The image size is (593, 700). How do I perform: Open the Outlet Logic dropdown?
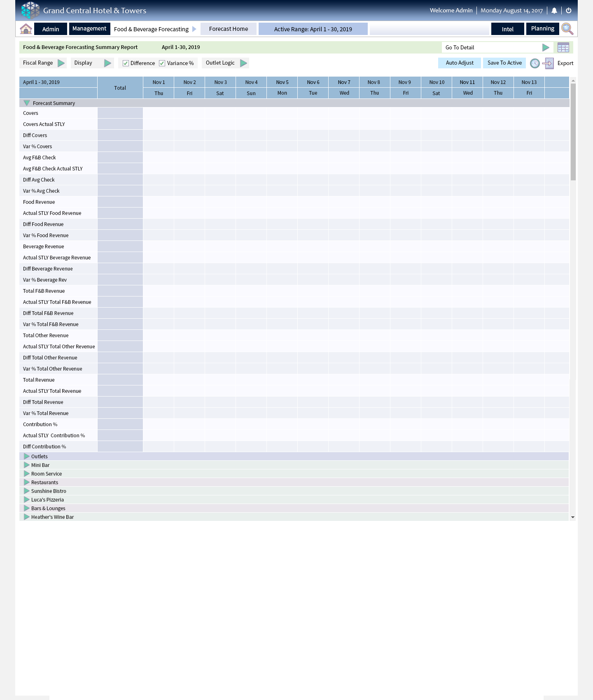pyautogui.click(x=243, y=63)
